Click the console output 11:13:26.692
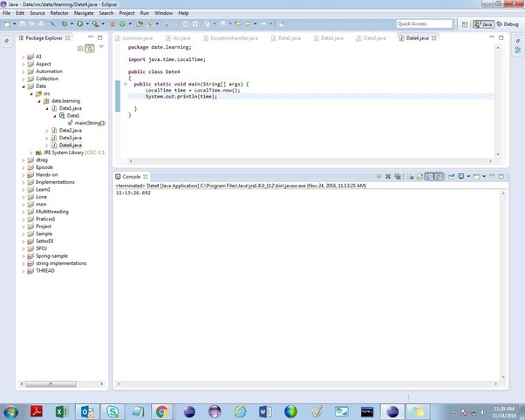 coord(133,193)
